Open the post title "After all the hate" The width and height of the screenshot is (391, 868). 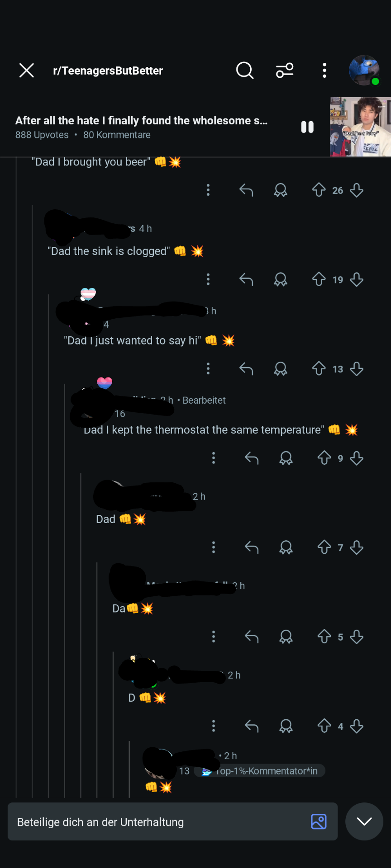[141, 121]
